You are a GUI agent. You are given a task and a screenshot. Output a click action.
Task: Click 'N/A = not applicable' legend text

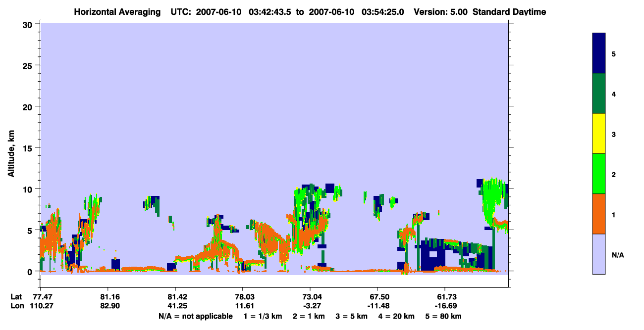[195, 316]
